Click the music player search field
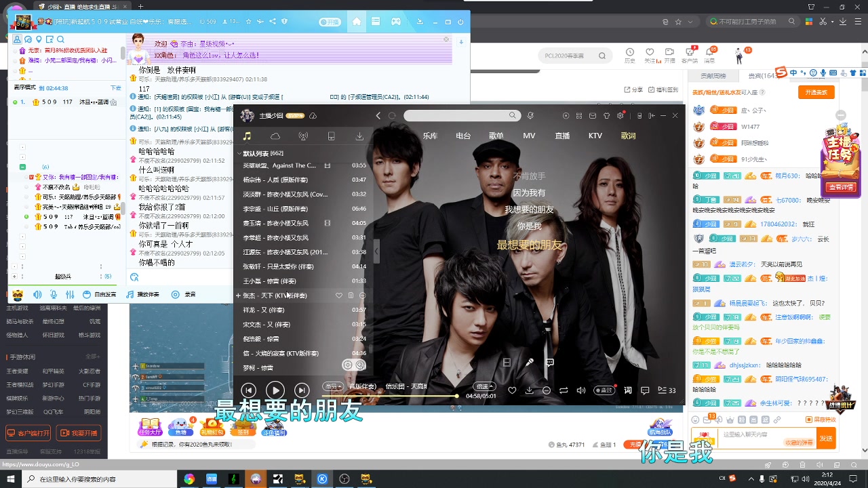The image size is (868, 488). point(462,116)
